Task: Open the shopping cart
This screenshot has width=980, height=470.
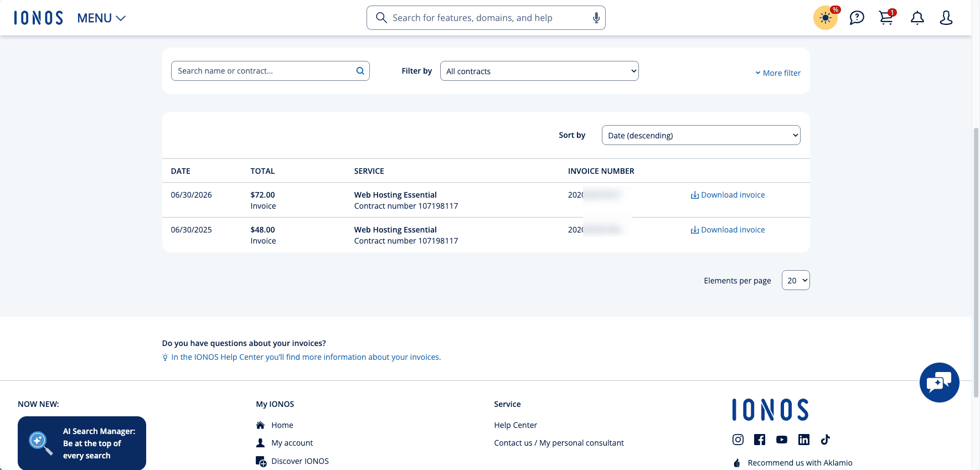Action: pos(886,18)
